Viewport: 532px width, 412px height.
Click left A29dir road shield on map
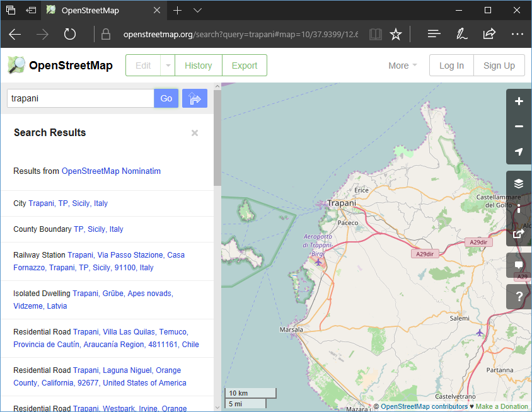point(425,254)
